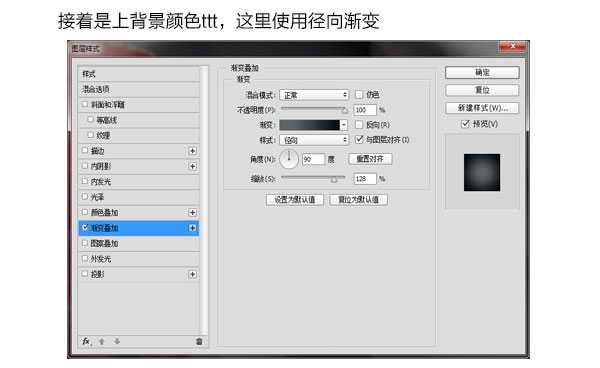Enable the 投影 checkbox

click(85, 274)
